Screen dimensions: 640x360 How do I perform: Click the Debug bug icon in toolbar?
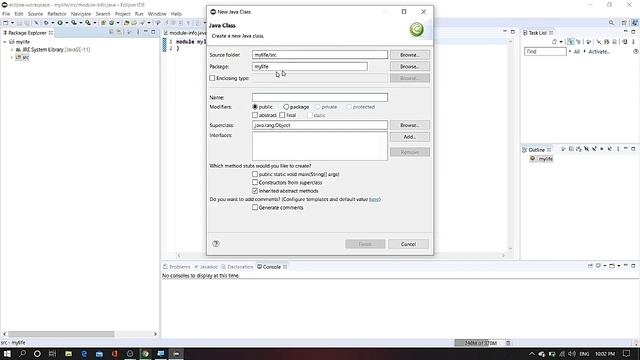(46, 23)
